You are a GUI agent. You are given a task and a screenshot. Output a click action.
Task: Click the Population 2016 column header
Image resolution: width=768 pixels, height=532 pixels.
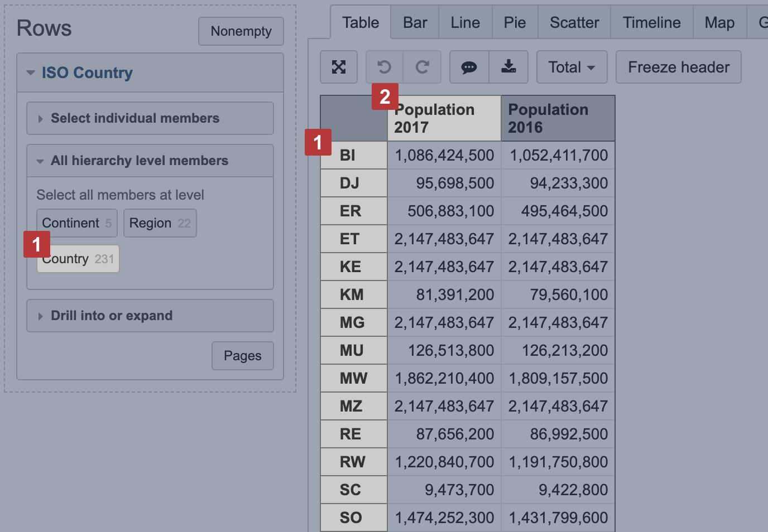coord(558,118)
